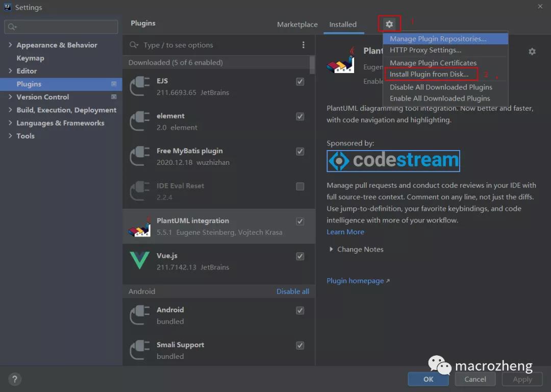Click the Android plugin icon

point(139,315)
